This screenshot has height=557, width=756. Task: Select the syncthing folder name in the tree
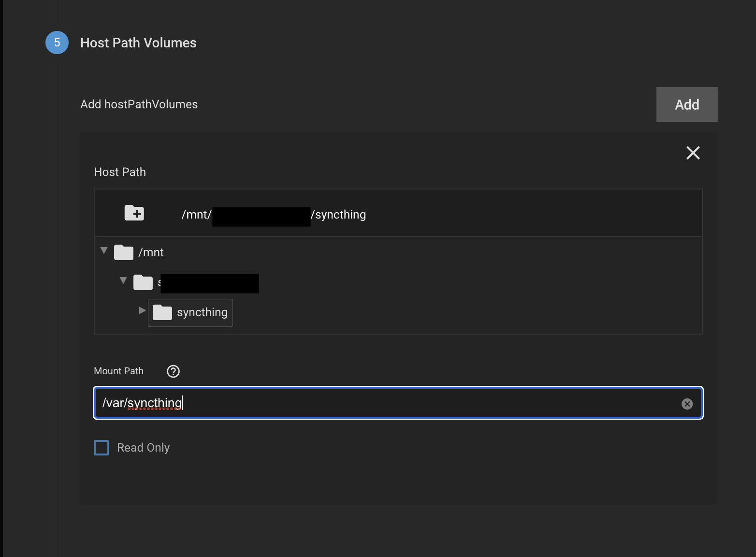(202, 313)
